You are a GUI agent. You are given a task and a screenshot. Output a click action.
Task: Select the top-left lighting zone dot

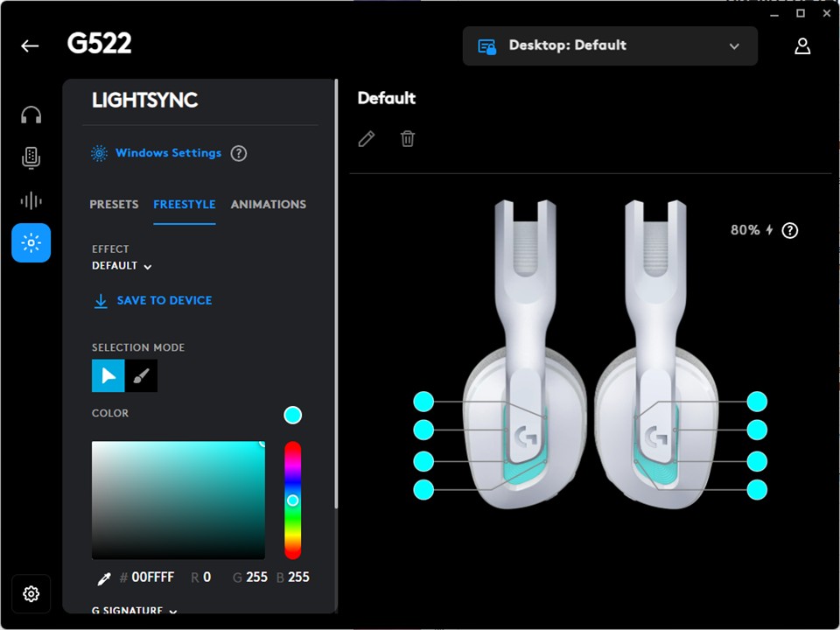(x=423, y=402)
